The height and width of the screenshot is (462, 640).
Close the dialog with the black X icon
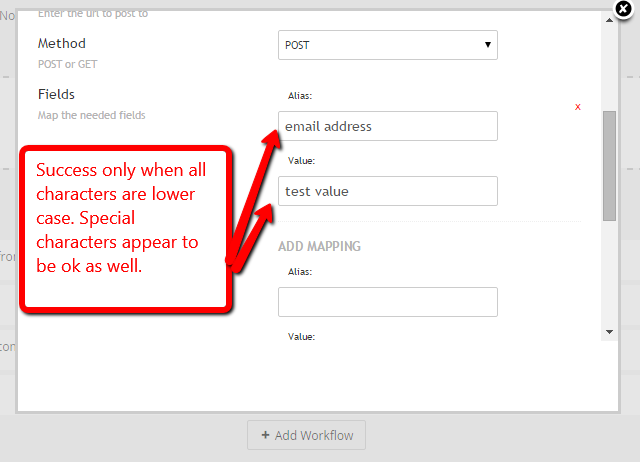(x=623, y=9)
